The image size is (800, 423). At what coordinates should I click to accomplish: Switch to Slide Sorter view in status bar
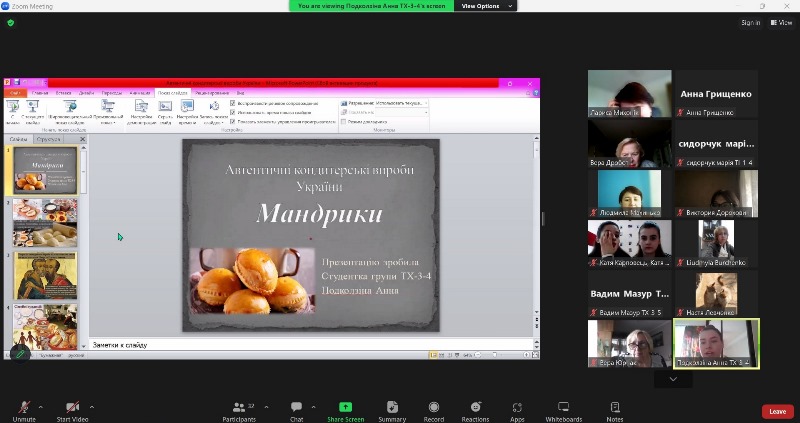click(441, 355)
